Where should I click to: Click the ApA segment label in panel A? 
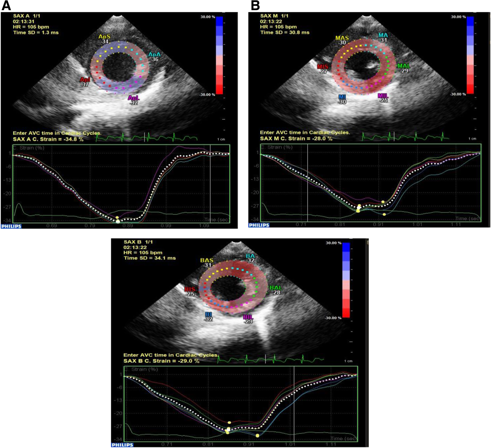coord(154,54)
